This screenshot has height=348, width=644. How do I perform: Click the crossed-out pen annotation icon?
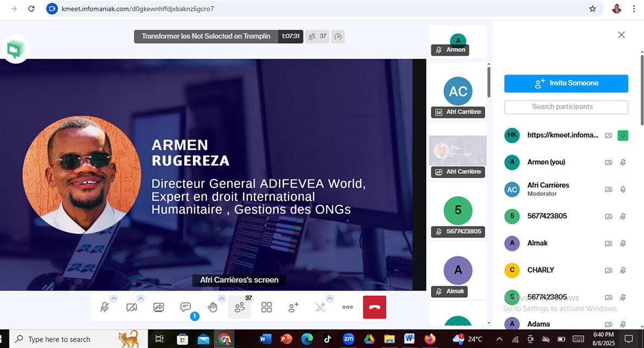[320, 307]
